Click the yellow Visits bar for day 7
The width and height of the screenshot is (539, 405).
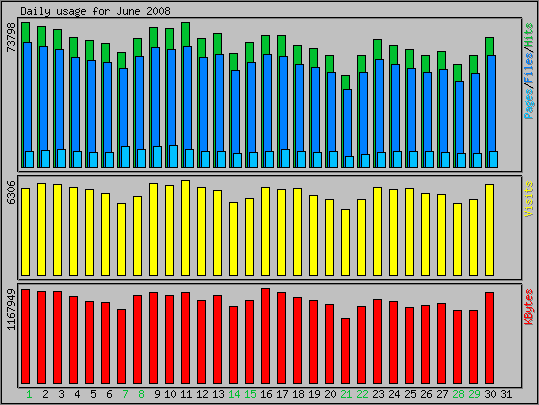coord(121,239)
